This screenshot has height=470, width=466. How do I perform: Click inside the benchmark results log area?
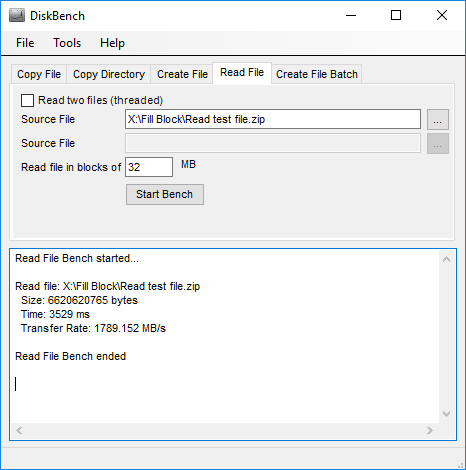pos(225,337)
